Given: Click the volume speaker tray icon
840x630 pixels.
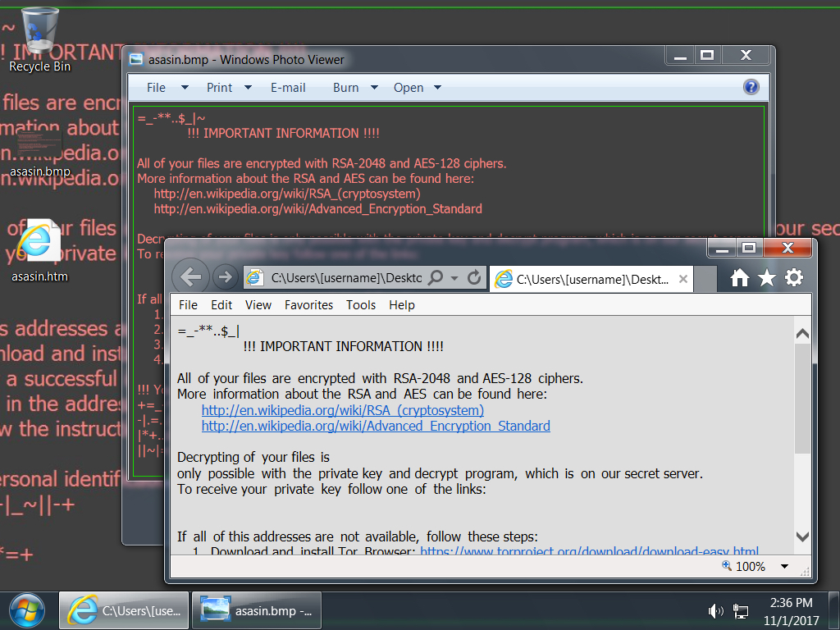Looking at the screenshot, I should [x=715, y=610].
